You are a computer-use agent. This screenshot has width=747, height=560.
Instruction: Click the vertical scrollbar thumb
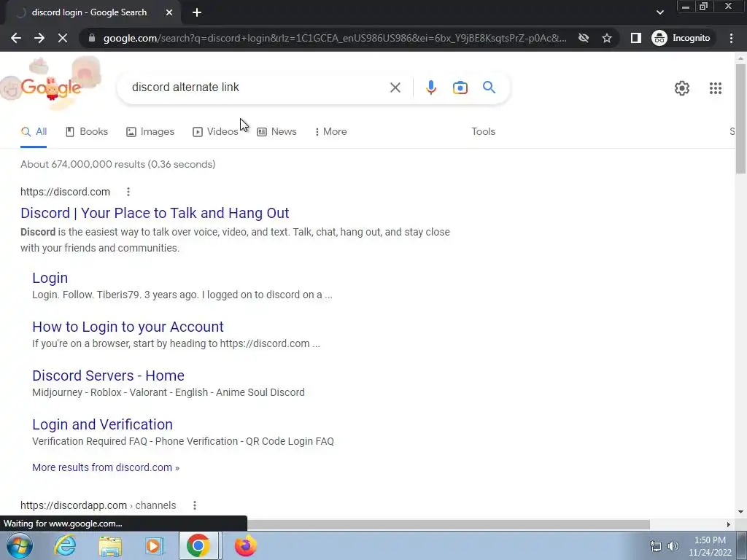coord(740,119)
